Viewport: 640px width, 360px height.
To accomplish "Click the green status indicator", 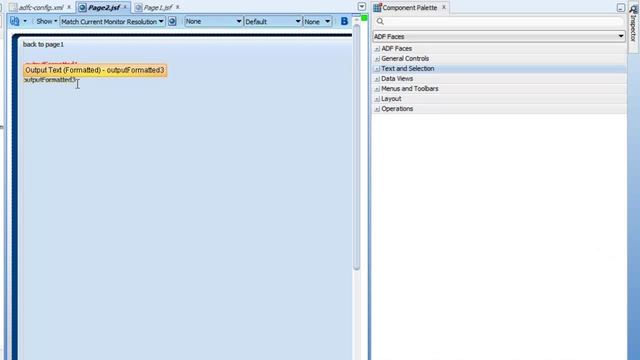I will point(364,18).
